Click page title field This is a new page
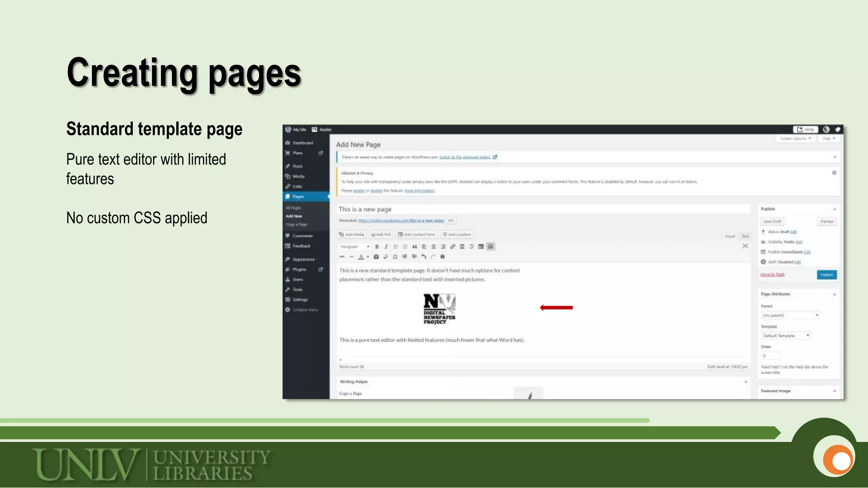This screenshot has height=488, width=868. pyautogui.click(x=543, y=209)
